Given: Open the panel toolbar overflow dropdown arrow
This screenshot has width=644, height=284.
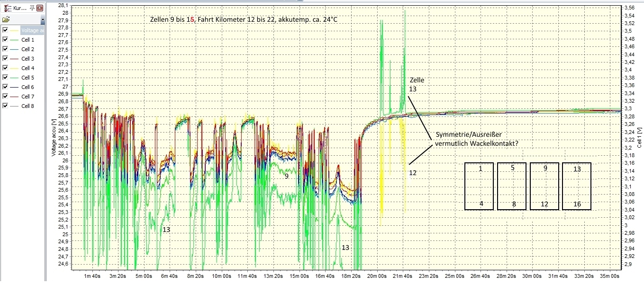Looking at the screenshot, I should pos(43,20).
